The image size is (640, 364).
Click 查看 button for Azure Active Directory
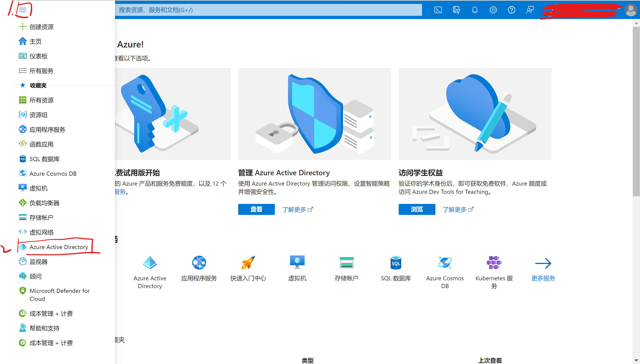coord(256,209)
